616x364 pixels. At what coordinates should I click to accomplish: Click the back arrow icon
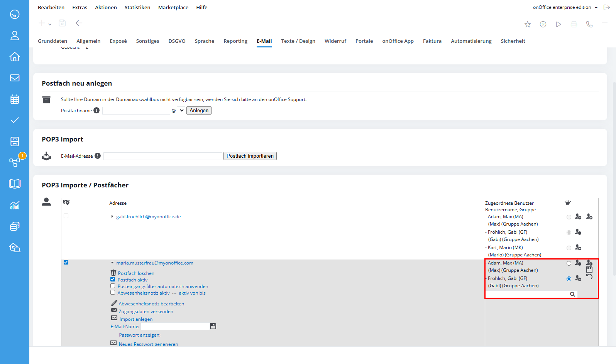point(79,23)
